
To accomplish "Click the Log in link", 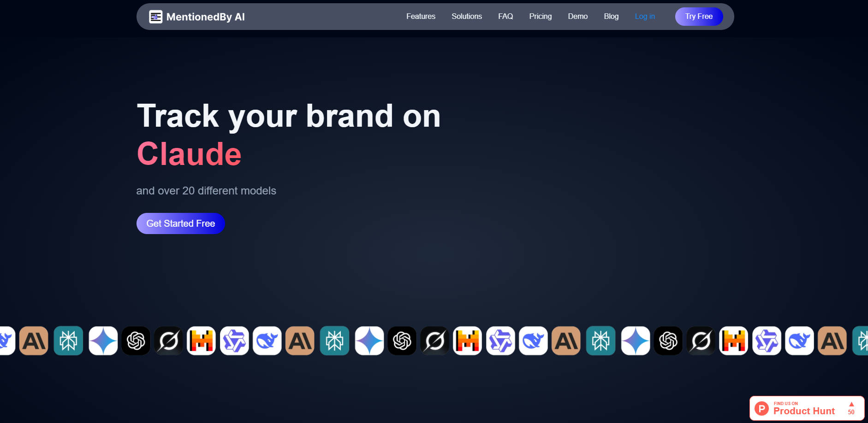I will (645, 16).
